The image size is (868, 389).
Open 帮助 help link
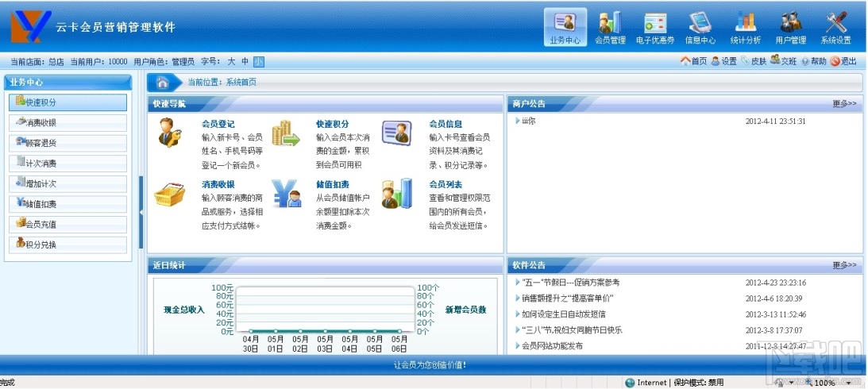[814, 61]
